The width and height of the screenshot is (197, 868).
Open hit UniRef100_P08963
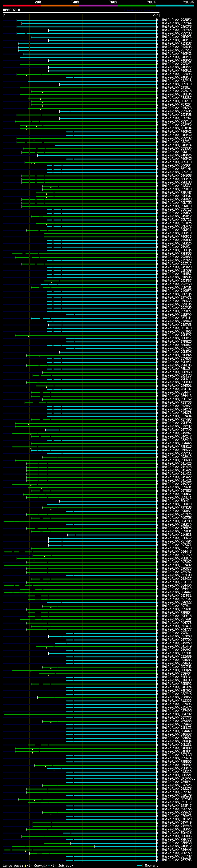coord(177,372)
